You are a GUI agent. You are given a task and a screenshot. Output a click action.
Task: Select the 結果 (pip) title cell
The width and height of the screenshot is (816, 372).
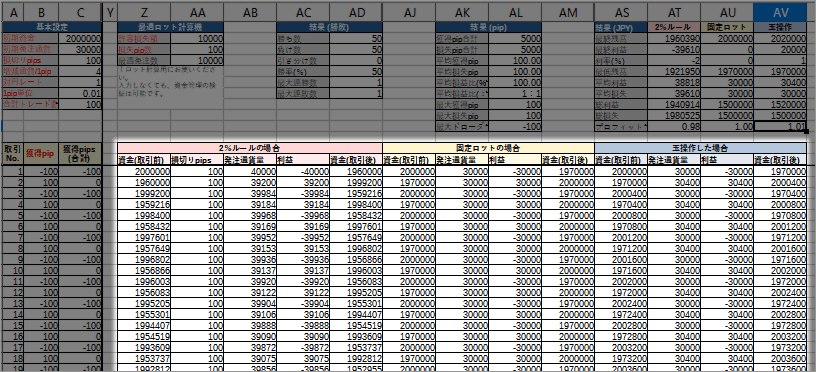click(x=488, y=27)
